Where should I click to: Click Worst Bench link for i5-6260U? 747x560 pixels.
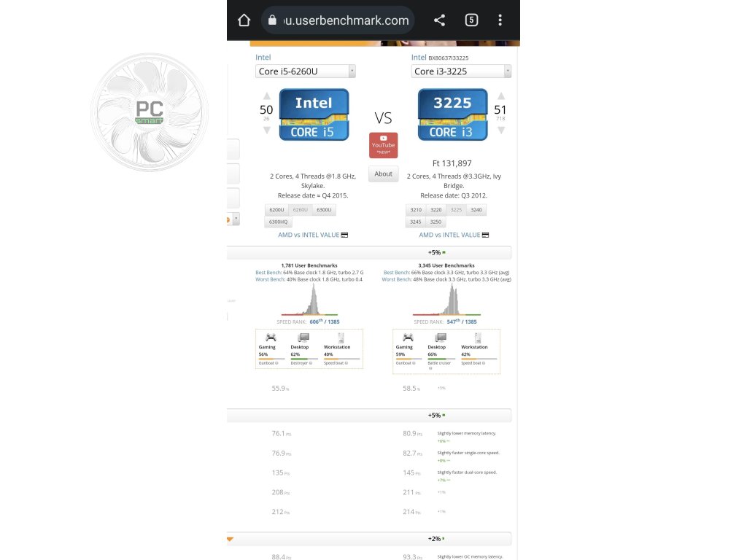click(270, 279)
